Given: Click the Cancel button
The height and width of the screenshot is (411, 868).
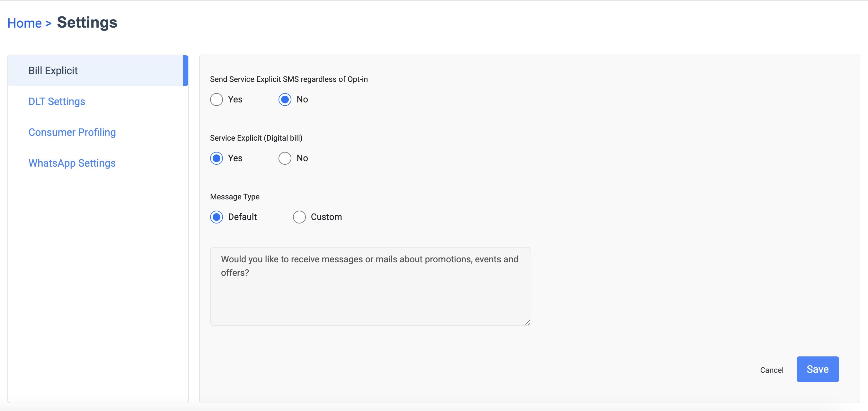Looking at the screenshot, I should click(771, 370).
